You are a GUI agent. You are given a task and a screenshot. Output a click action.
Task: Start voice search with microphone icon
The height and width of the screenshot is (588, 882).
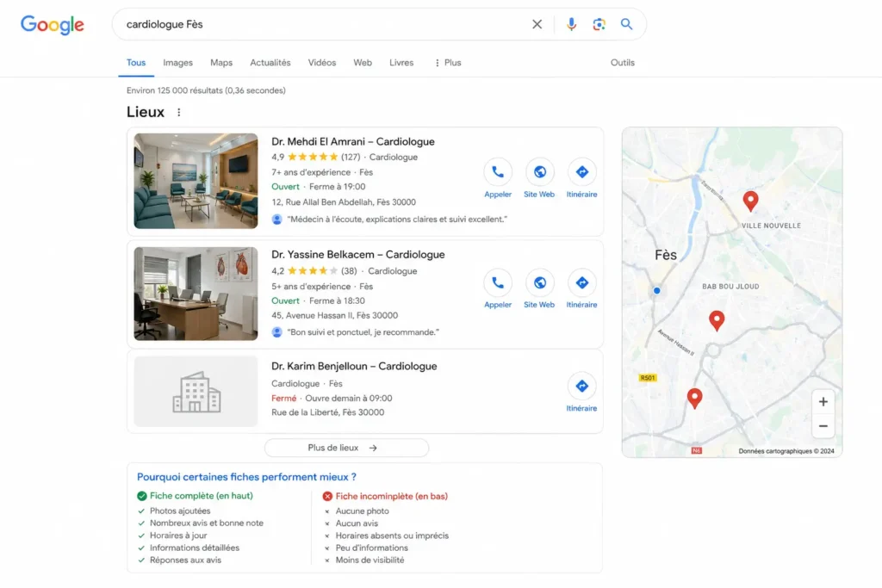(571, 24)
